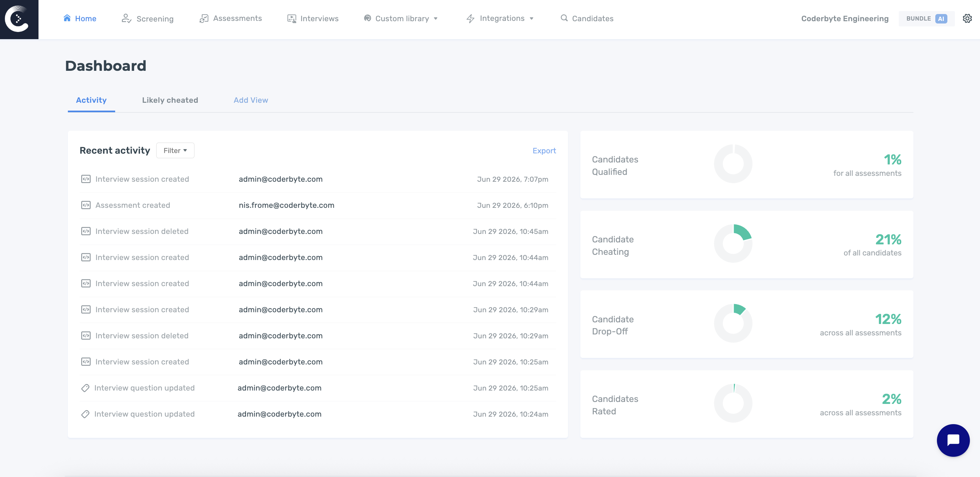Click the Interviews screen icon
This screenshot has height=477, width=980.
291,18
